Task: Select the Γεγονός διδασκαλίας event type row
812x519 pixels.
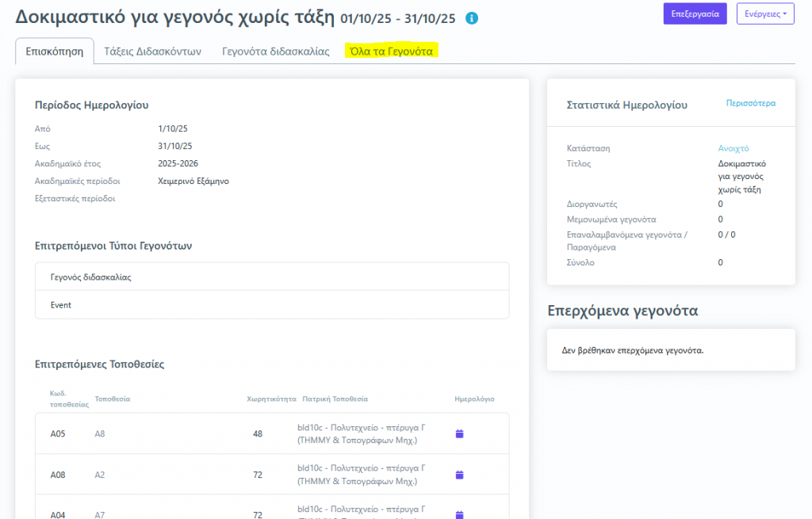Action: click(x=272, y=277)
